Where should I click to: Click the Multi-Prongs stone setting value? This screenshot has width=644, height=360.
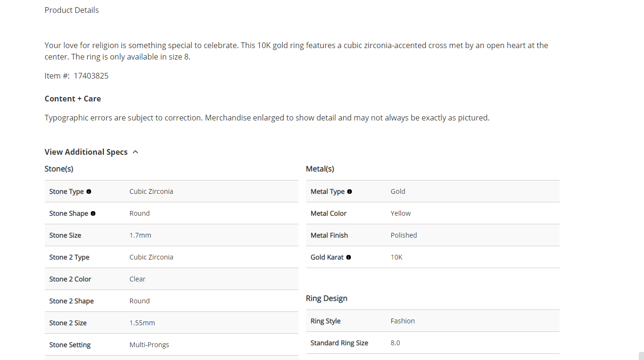point(149,345)
